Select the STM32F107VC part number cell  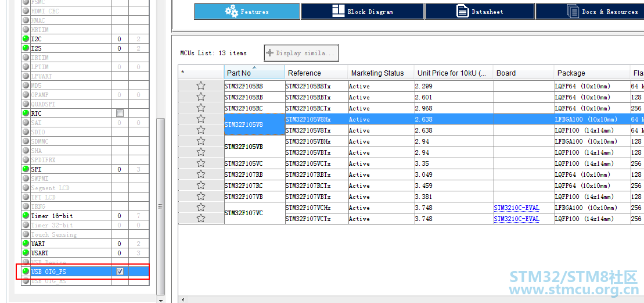point(254,213)
